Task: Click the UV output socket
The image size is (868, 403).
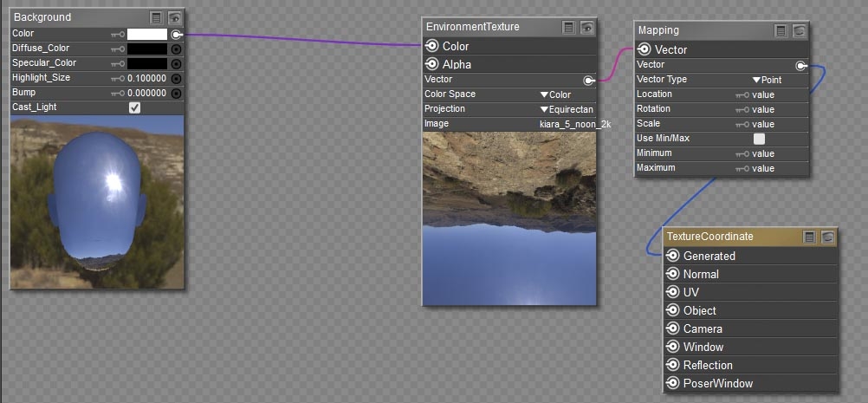Action: click(x=672, y=292)
